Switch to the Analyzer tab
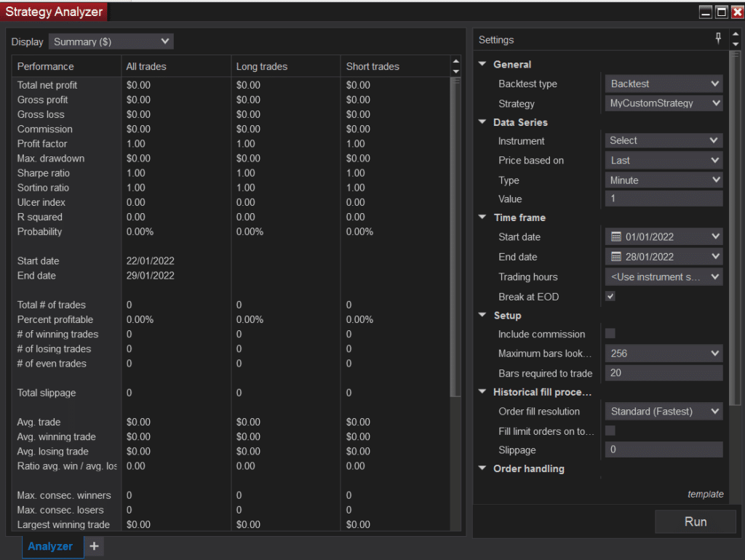The image size is (745, 560). click(50, 545)
